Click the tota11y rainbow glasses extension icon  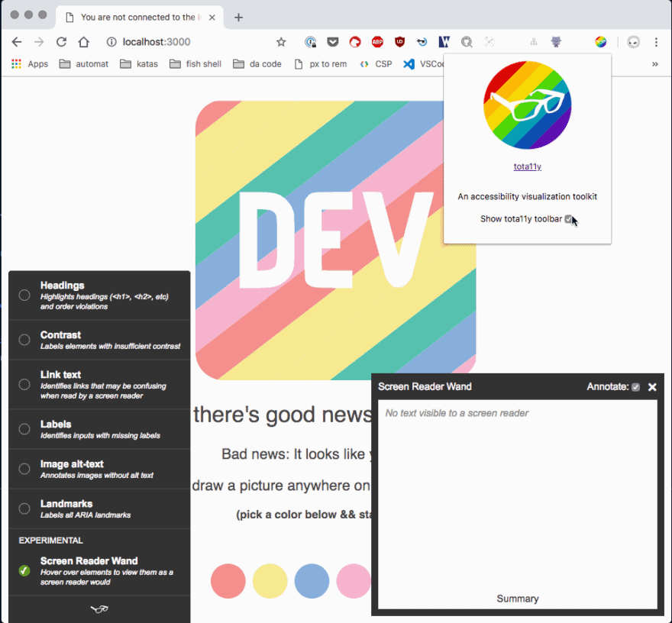(601, 43)
